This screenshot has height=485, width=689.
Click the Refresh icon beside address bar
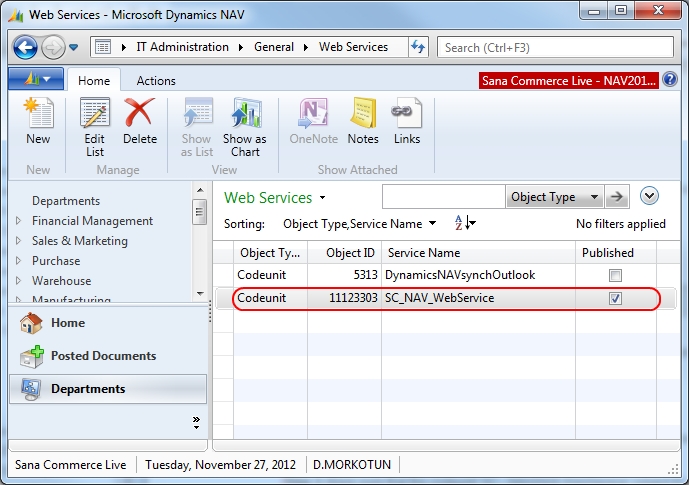click(x=418, y=47)
